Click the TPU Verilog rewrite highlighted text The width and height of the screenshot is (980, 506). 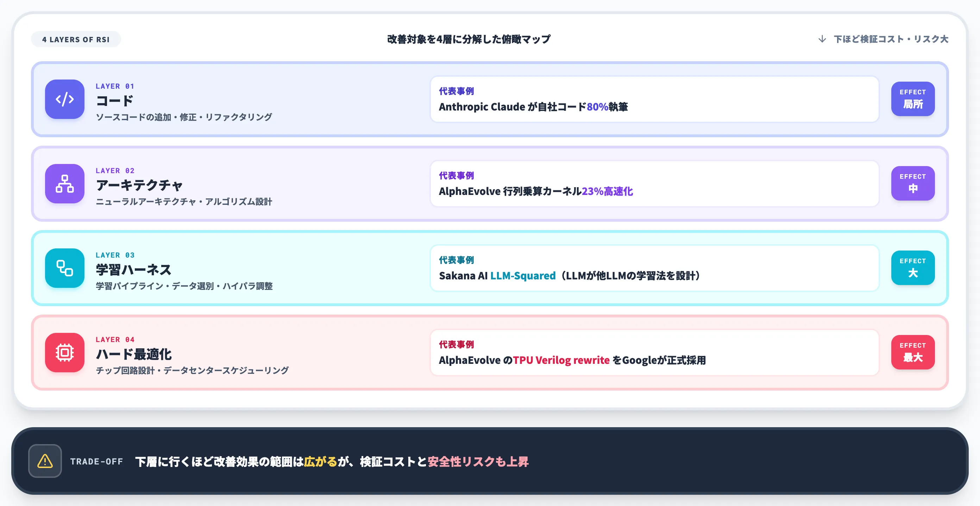(561, 360)
